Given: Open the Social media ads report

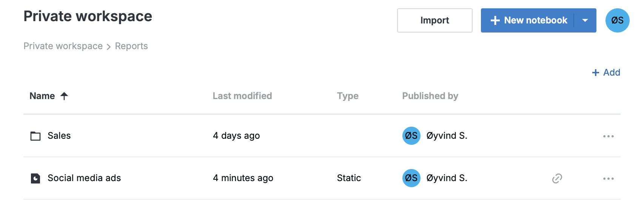Looking at the screenshot, I should click(x=84, y=178).
